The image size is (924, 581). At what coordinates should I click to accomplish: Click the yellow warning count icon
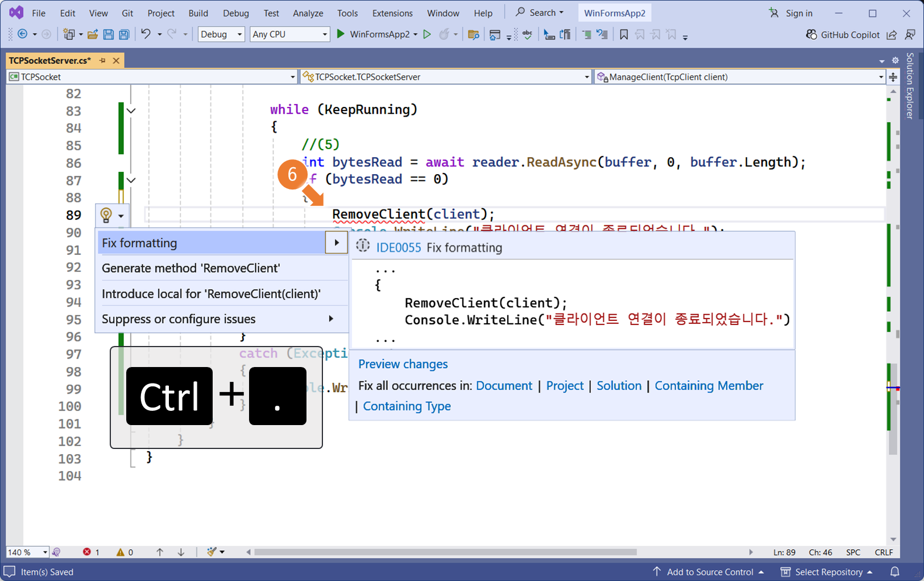pos(120,552)
